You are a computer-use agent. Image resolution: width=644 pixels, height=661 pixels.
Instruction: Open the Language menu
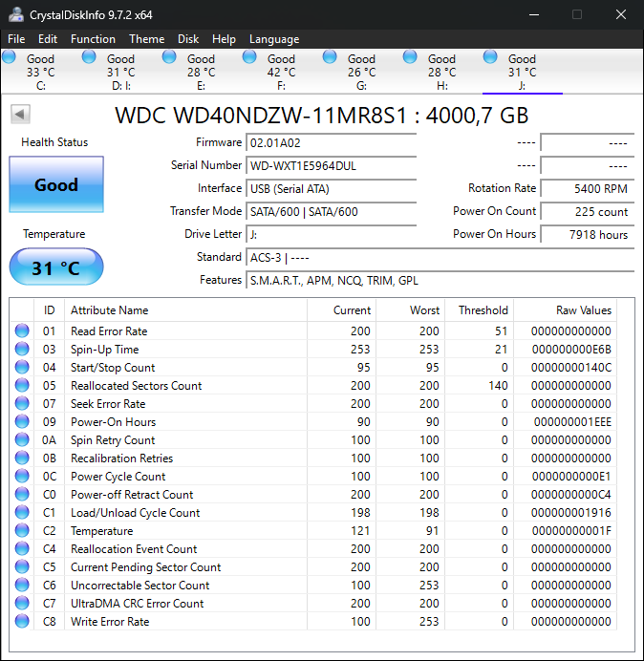[274, 39]
